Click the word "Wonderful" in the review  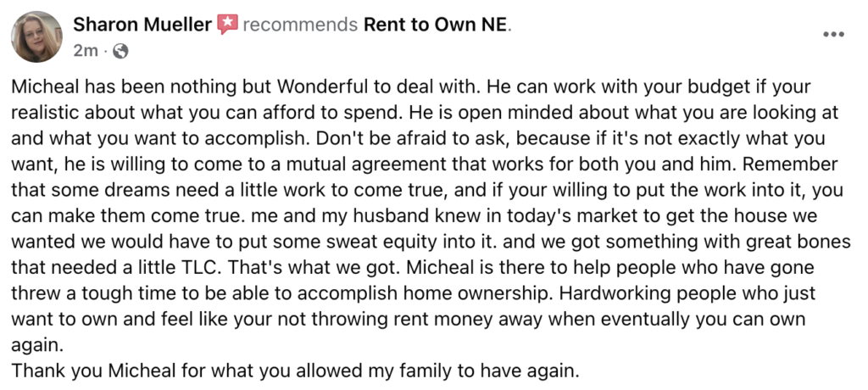click(x=322, y=87)
